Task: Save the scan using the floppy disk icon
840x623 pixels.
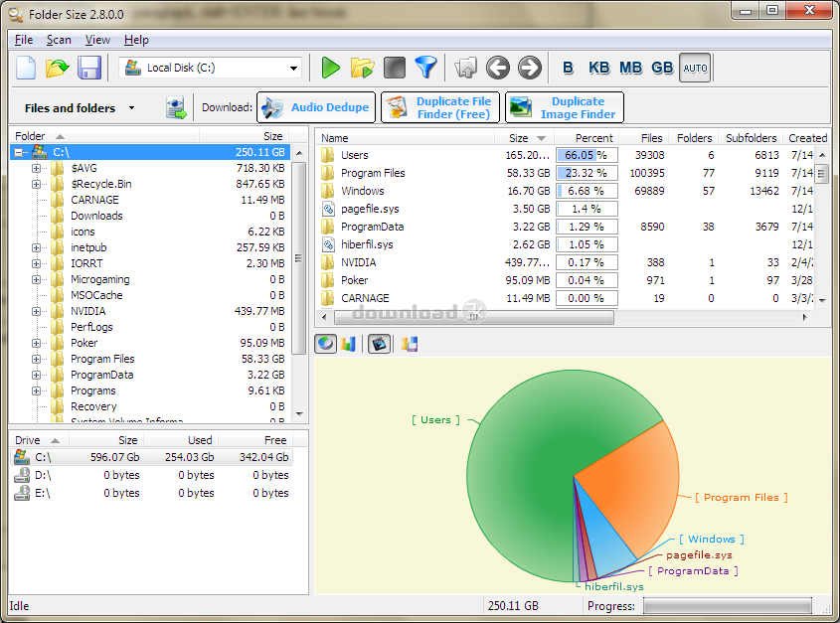Action: point(89,68)
